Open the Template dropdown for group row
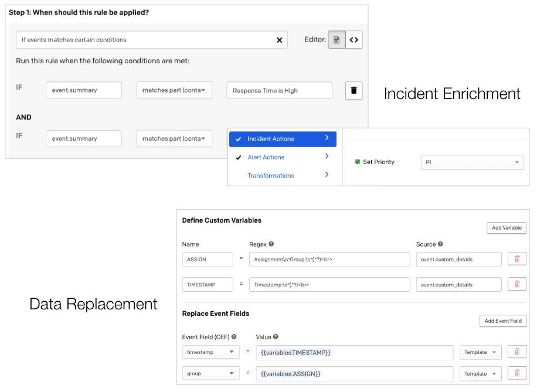The image size is (537, 392). pos(480,373)
